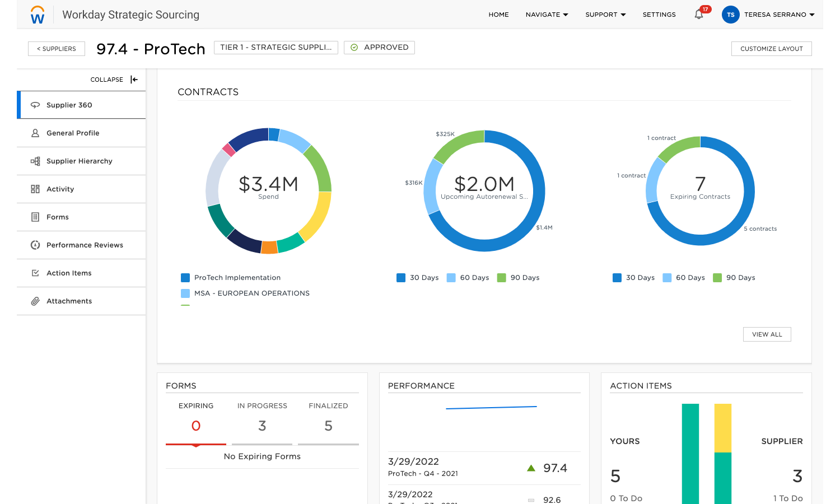840x504 pixels.
Task: Click 60 Days swatch under Autorenewal chart
Action: 451,278
